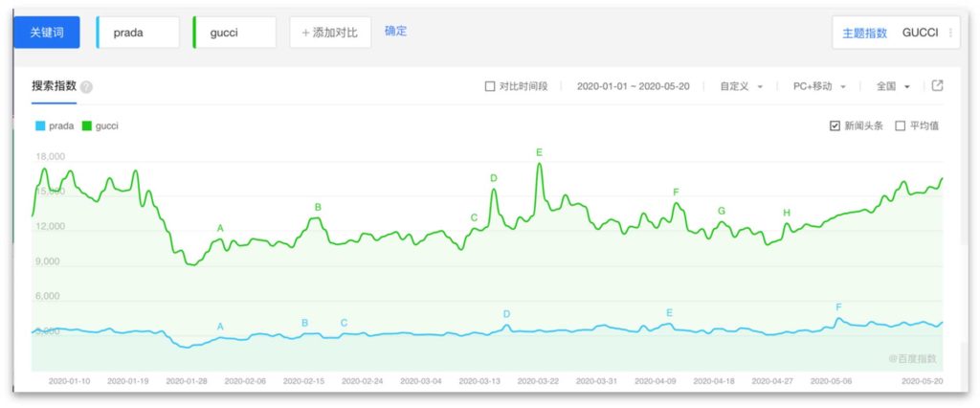Edit the prada keyword field
The height and width of the screenshot is (408, 980).
click(x=138, y=33)
